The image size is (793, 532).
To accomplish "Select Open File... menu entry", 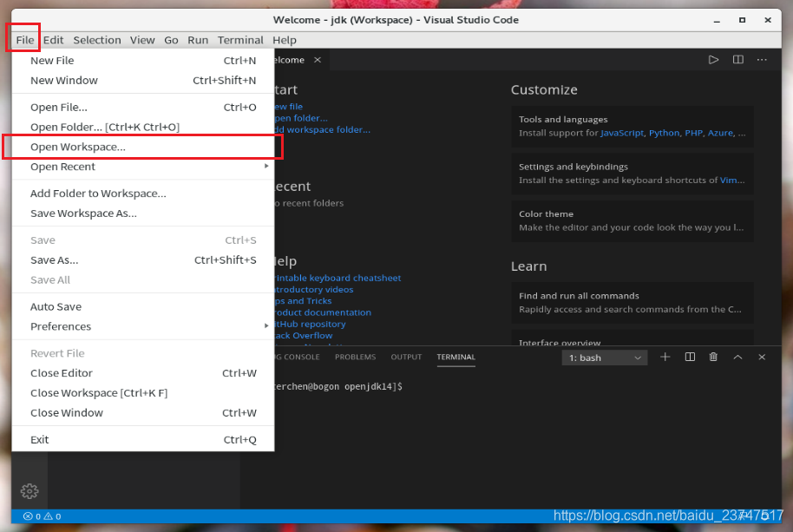I will coord(143,107).
